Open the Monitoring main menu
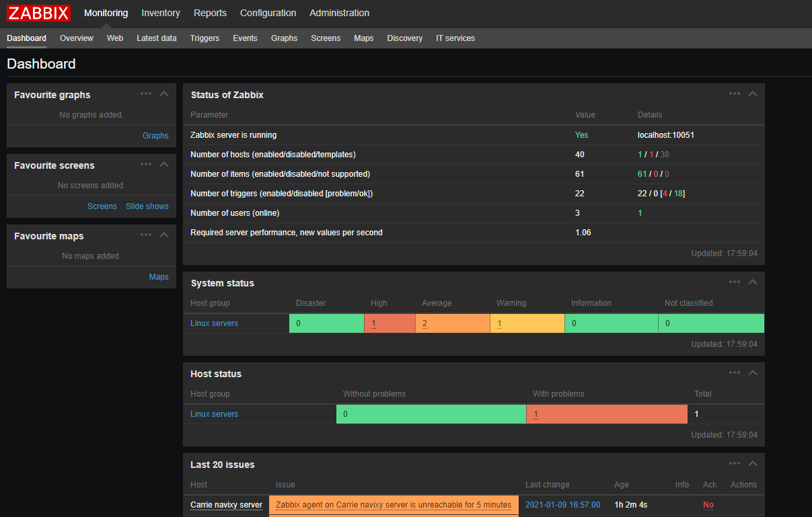The height and width of the screenshot is (517, 812). [106, 13]
